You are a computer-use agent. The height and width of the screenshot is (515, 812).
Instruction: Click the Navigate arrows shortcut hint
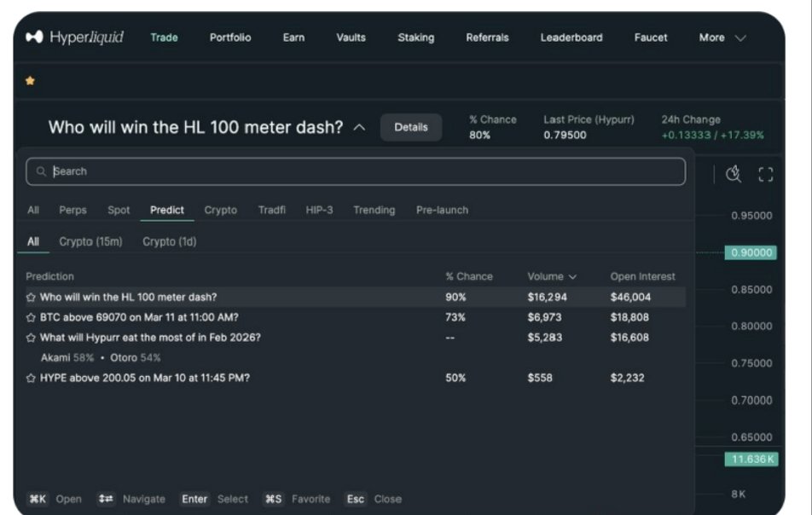tap(131, 499)
